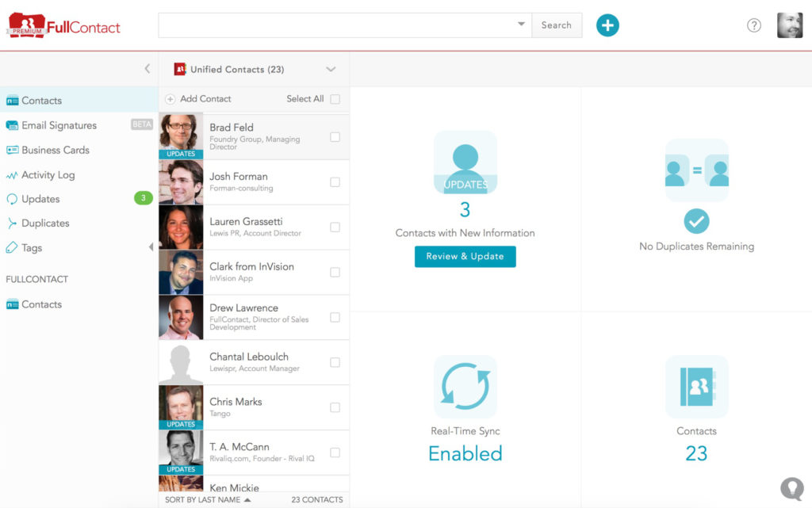The height and width of the screenshot is (508, 812).
Task: Click the Enabled sync status text
Action: tap(465, 453)
